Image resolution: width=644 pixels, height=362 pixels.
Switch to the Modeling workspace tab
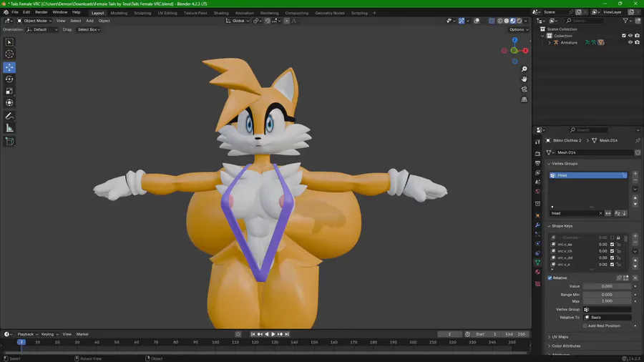click(x=119, y=13)
